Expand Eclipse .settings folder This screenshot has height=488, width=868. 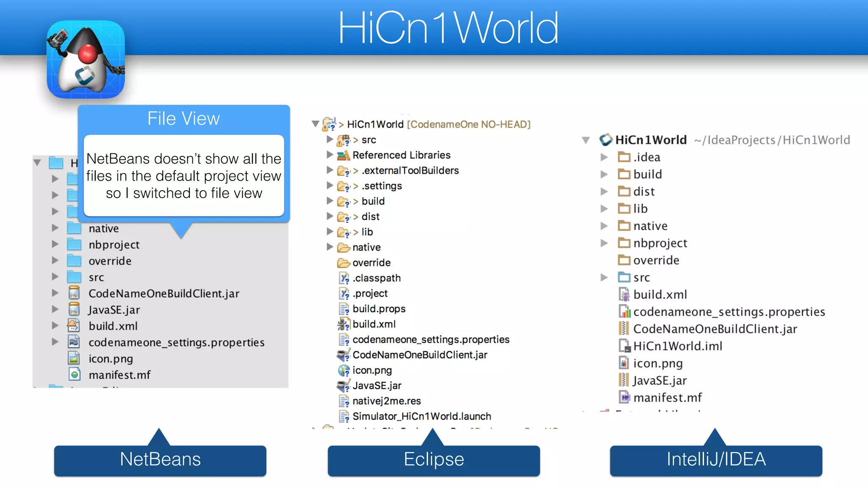coord(330,185)
